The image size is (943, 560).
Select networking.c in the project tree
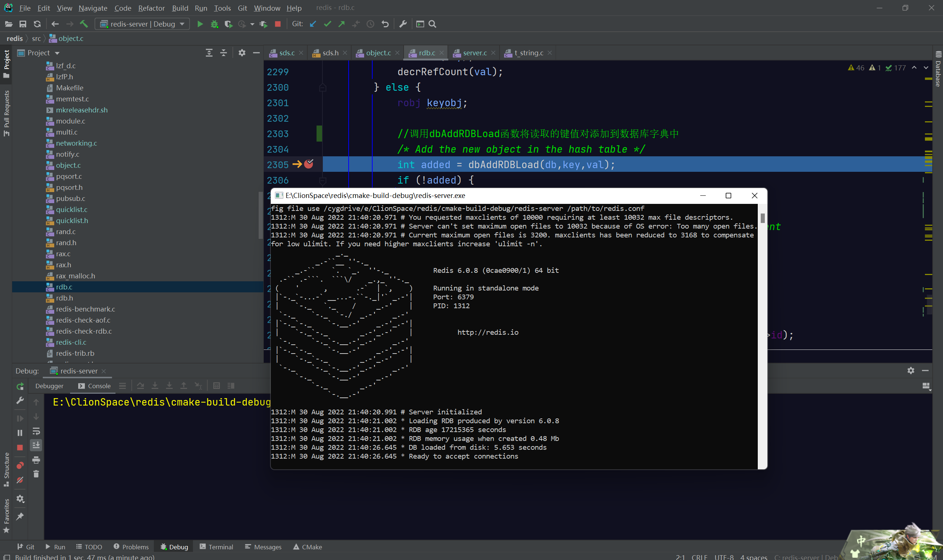click(x=76, y=143)
